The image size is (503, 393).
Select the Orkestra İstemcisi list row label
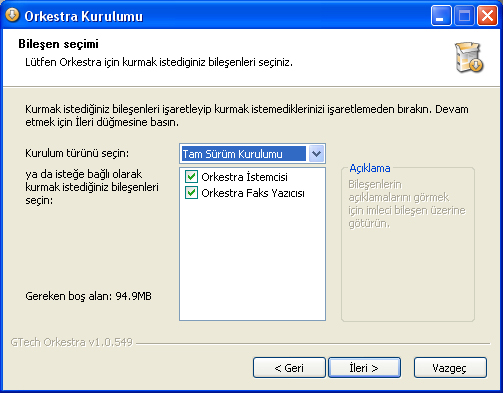coord(244,177)
